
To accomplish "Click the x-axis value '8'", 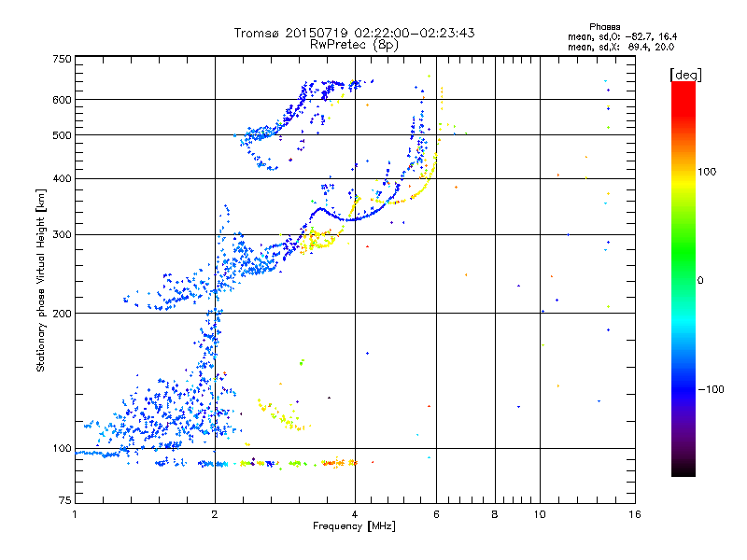I will pyautogui.click(x=495, y=514).
